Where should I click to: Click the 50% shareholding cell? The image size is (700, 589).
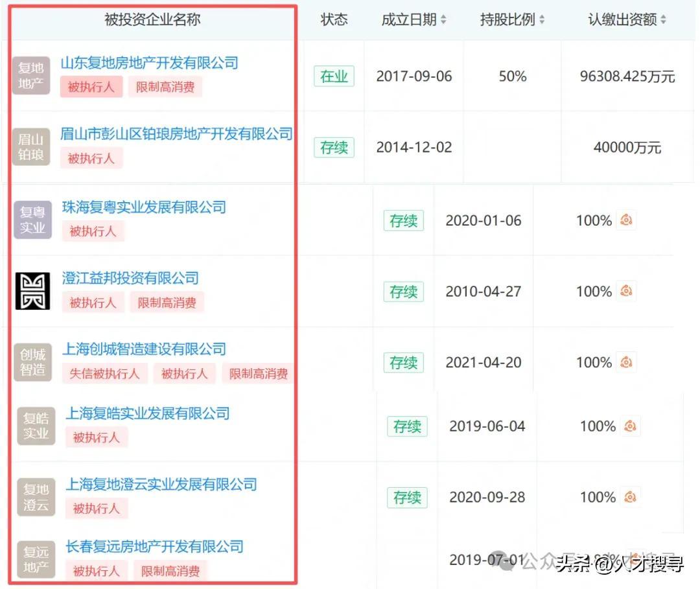click(x=513, y=76)
